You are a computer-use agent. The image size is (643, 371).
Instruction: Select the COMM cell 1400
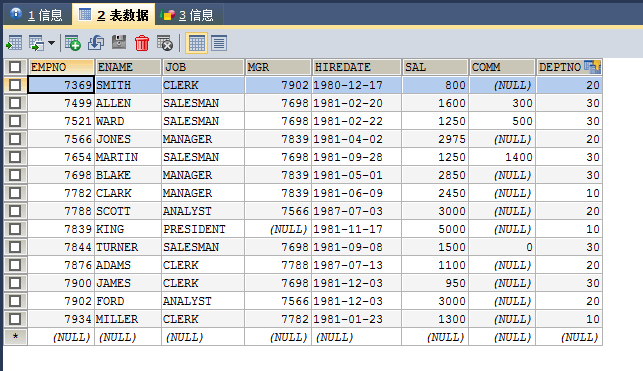click(502, 157)
